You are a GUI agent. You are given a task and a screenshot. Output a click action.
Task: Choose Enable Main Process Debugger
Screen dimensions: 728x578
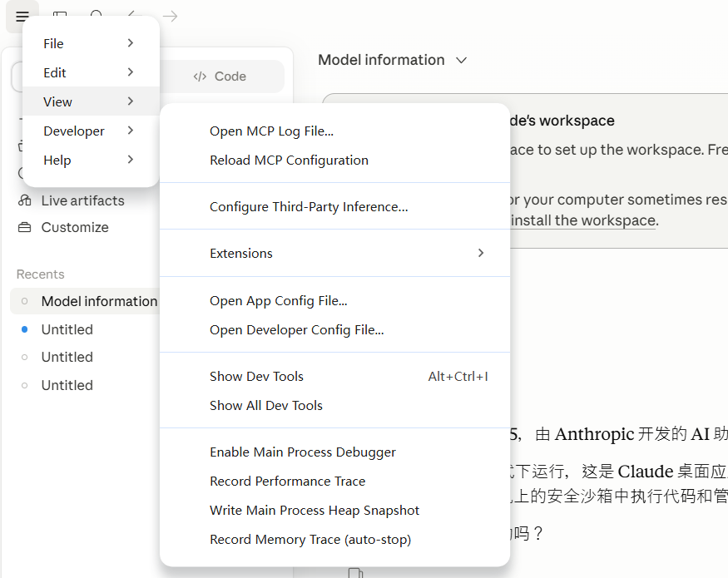coord(334,452)
